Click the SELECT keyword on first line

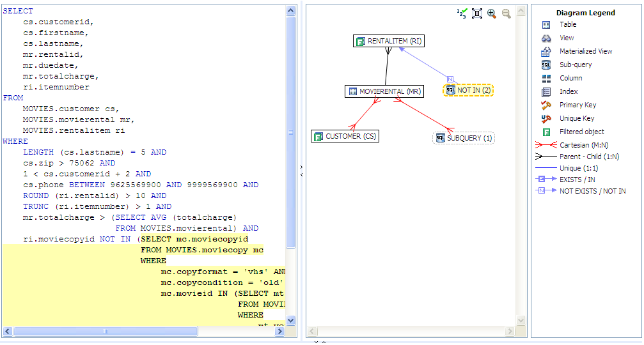[x=18, y=11]
